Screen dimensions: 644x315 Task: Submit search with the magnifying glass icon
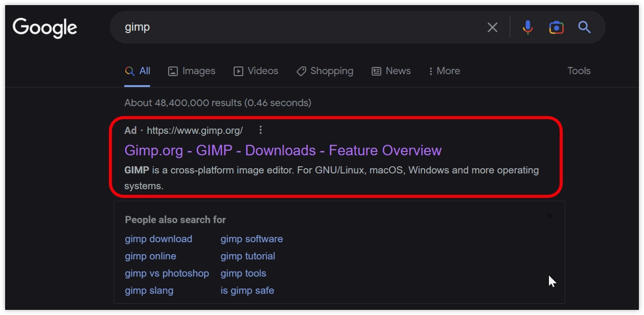[584, 28]
